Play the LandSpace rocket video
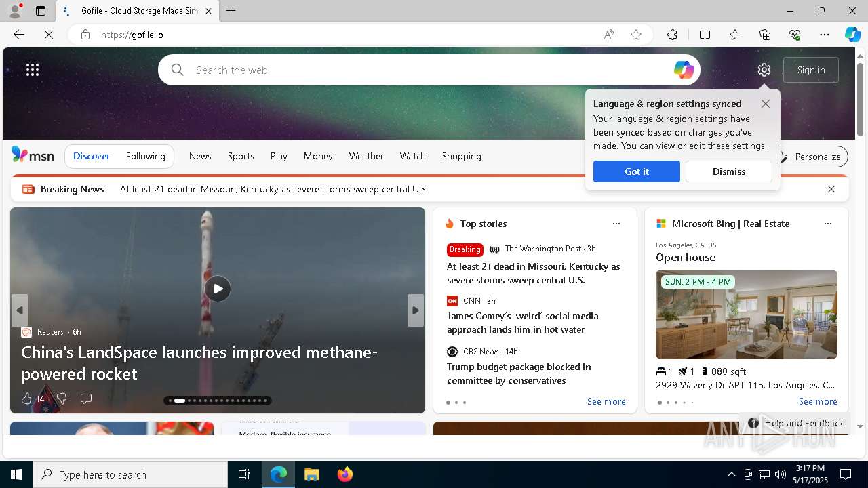This screenshot has height=488, width=868. point(218,289)
